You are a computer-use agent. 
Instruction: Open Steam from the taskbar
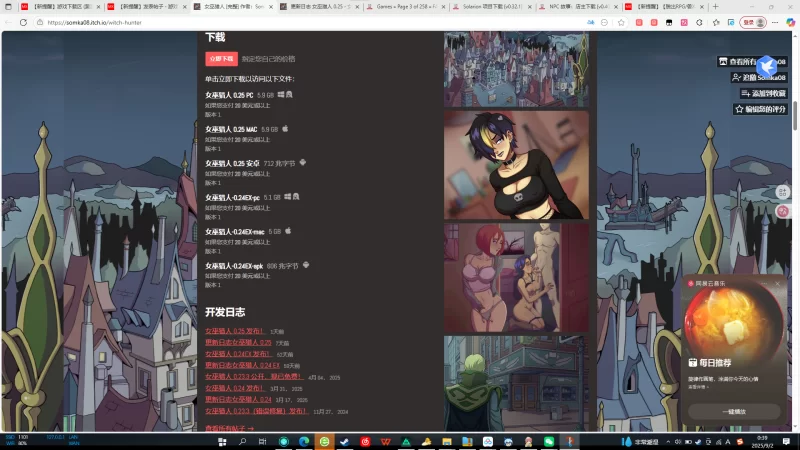click(344, 442)
